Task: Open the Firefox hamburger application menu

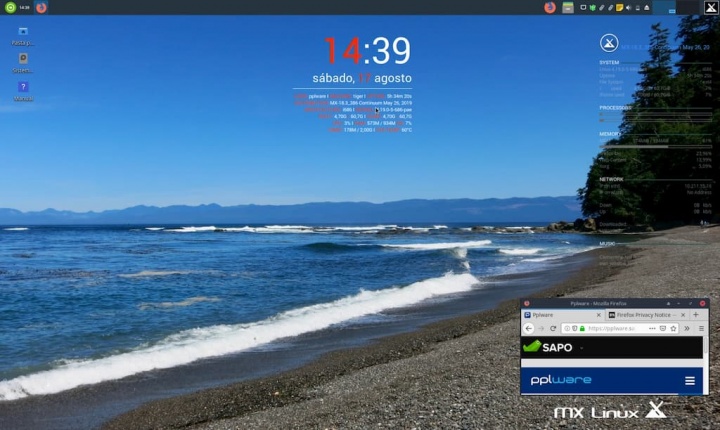Action: tap(701, 328)
